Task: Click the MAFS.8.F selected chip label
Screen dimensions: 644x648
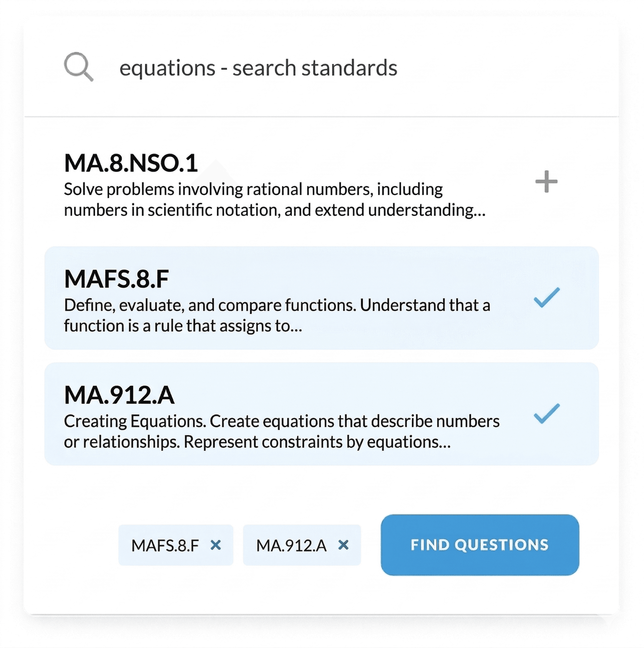Action: [165, 545]
